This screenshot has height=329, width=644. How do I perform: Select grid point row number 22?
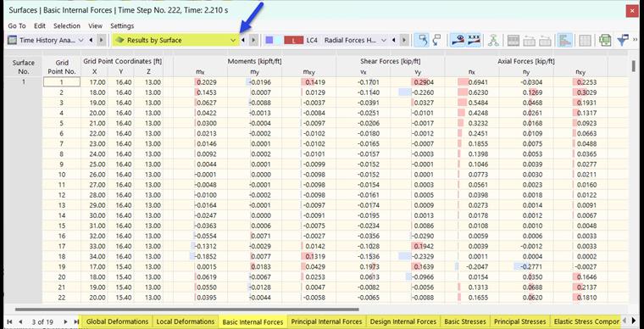point(62,298)
